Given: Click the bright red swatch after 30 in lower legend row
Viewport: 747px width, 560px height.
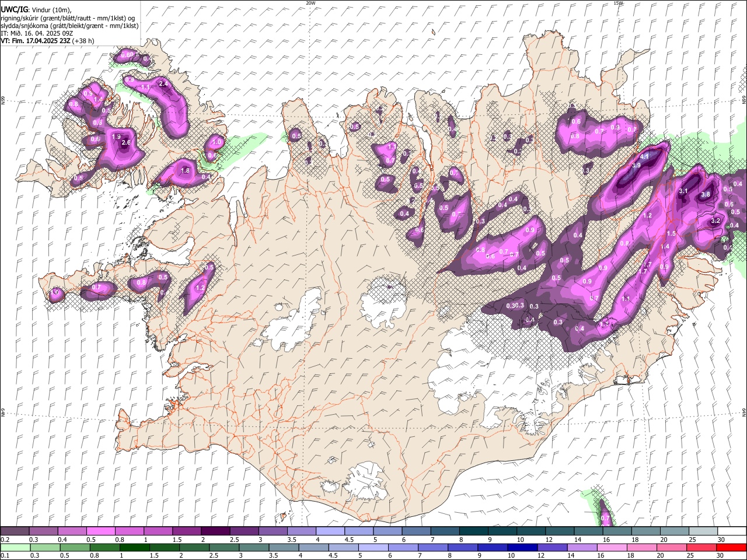Looking at the screenshot, I should pos(731,548).
